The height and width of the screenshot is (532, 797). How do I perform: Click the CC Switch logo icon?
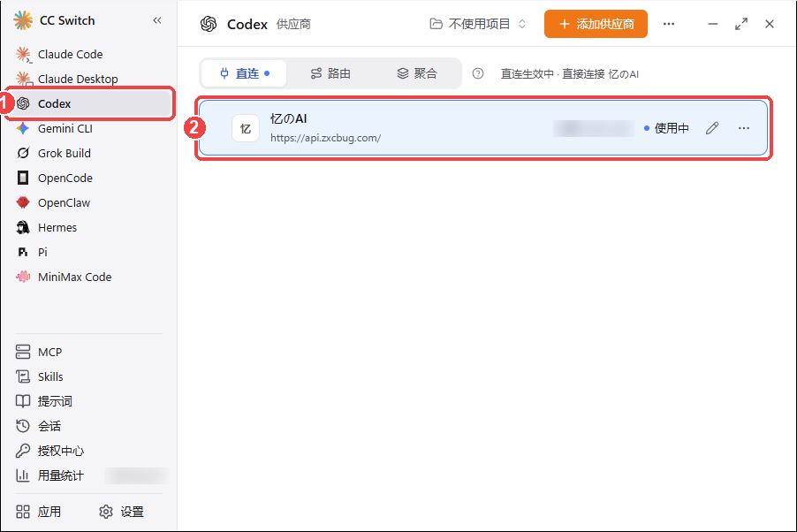tap(23, 20)
